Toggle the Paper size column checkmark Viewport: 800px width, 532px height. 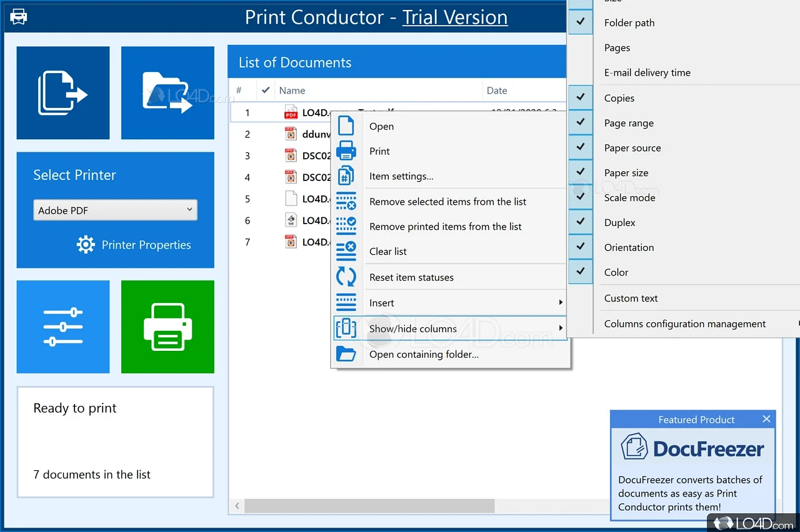click(x=581, y=172)
